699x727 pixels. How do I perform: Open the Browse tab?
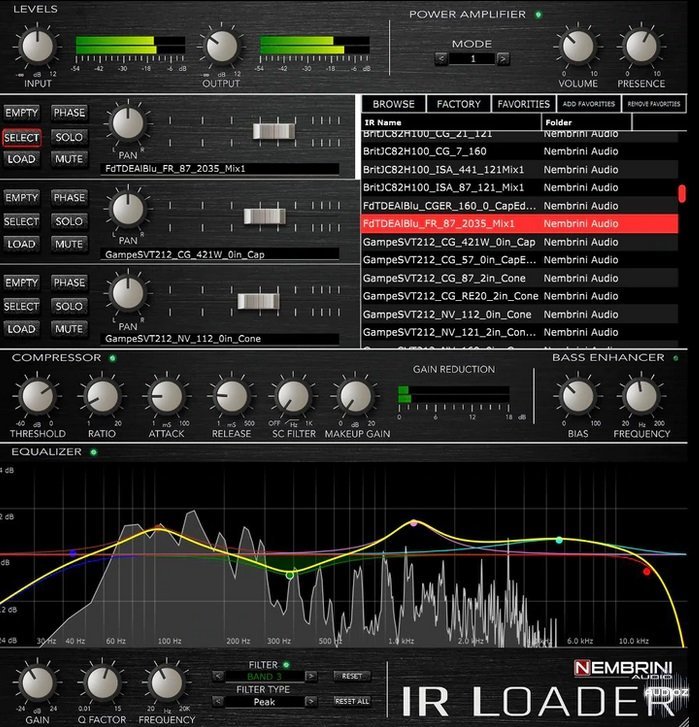tap(394, 104)
